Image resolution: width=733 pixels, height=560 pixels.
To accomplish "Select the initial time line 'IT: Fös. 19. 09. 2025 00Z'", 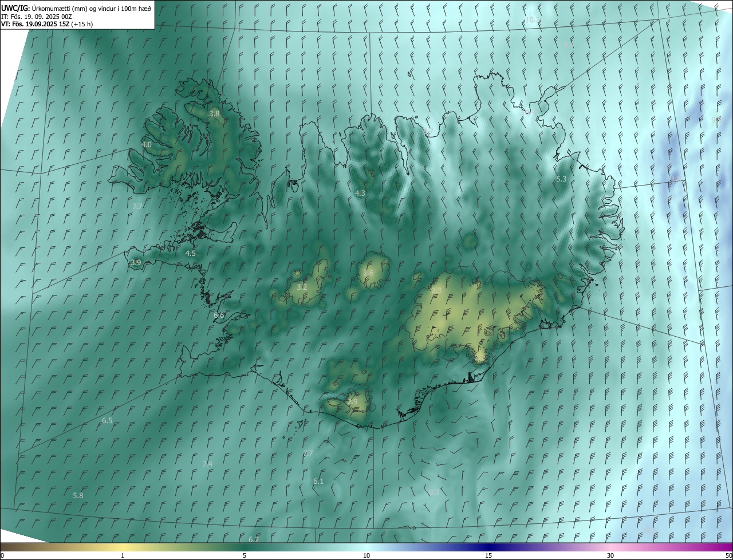I will click(37, 17).
